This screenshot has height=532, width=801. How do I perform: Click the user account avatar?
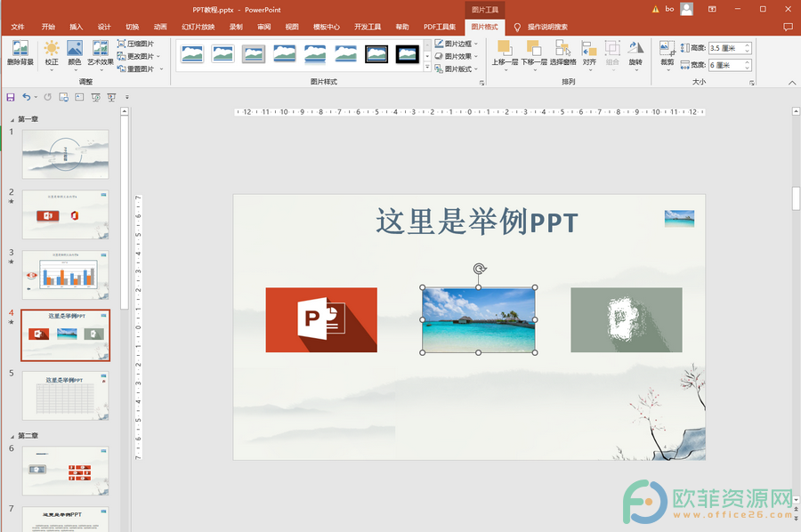coord(687,9)
